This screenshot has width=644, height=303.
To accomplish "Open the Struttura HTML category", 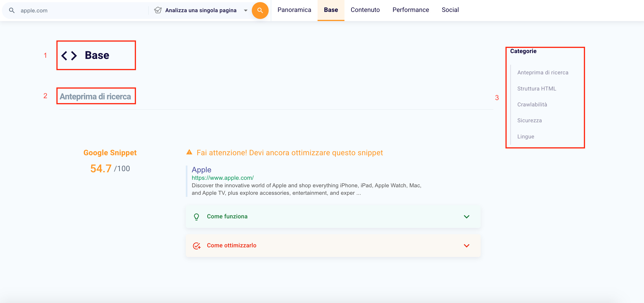I will click(537, 88).
